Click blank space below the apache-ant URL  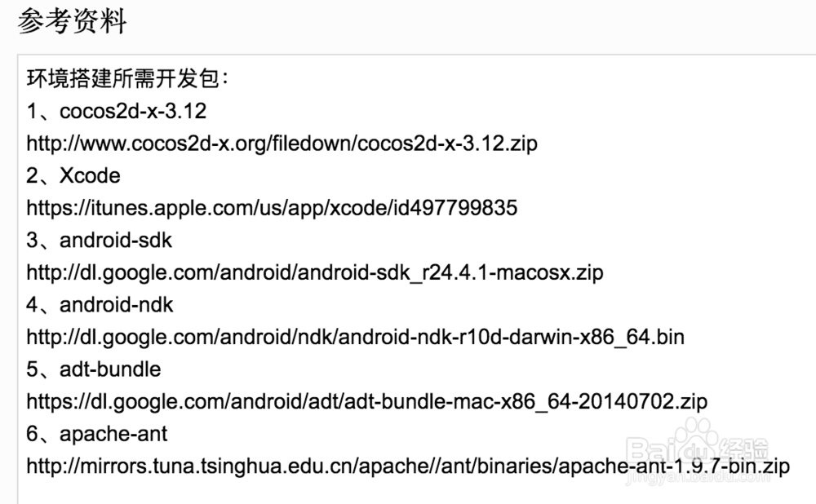408,492
